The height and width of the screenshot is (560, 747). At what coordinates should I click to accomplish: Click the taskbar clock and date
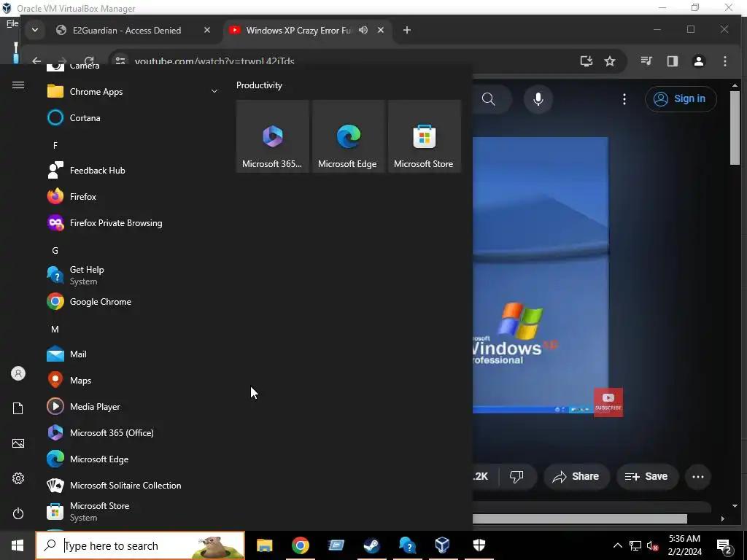pyautogui.click(x=684, y=545)
